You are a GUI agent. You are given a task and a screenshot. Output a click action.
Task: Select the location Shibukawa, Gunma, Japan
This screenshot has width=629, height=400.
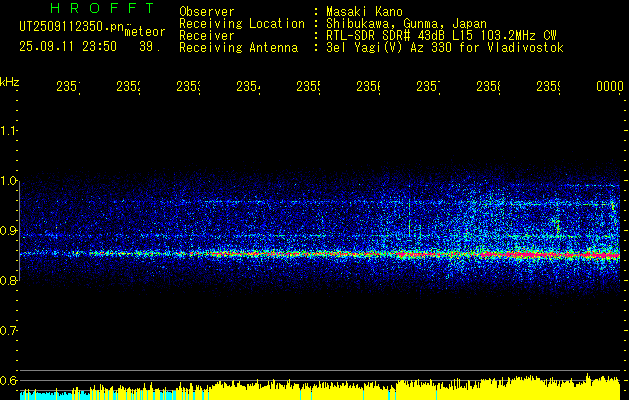(x=406, y=24)
